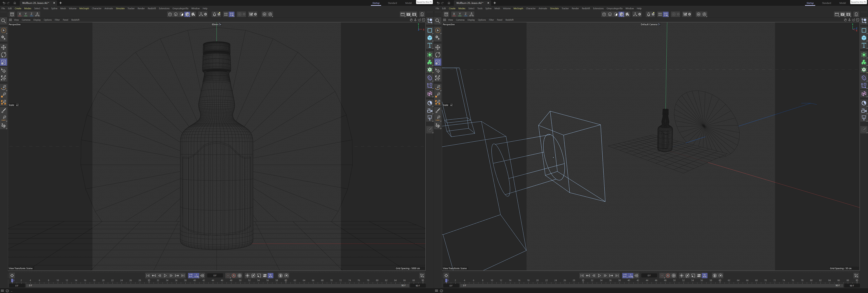Open left viewport's hamburger menu next to View
Viewport: 868px width, 293px height.
10,20
